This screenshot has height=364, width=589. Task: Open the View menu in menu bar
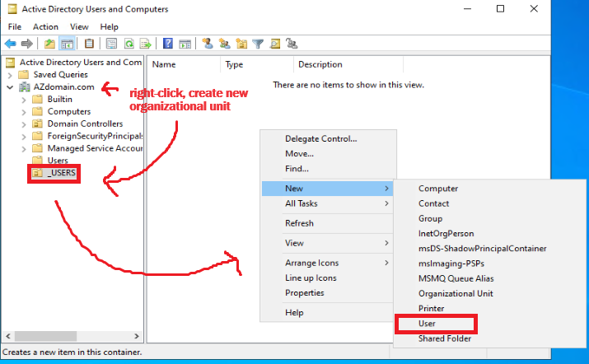(x=79, y=27)
